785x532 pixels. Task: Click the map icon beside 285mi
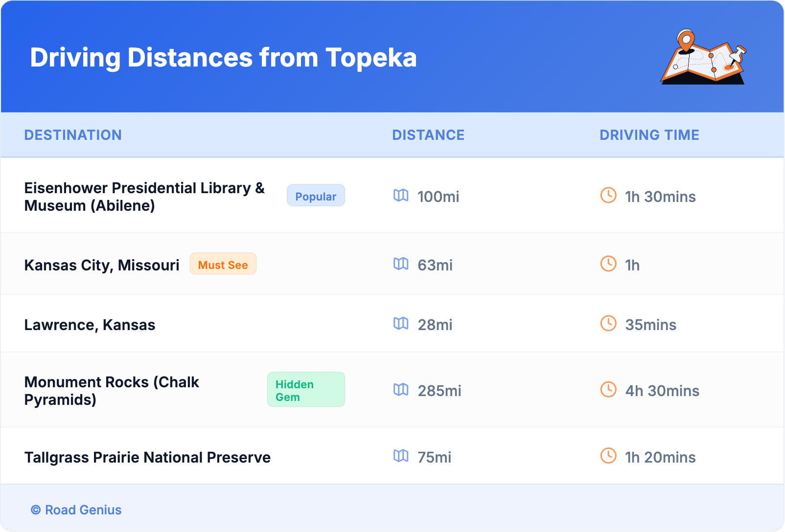click(x=401, y=390)
